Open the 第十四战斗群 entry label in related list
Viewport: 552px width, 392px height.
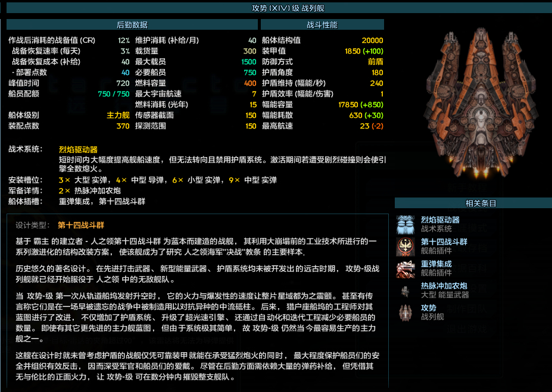(x=444, y=242)
